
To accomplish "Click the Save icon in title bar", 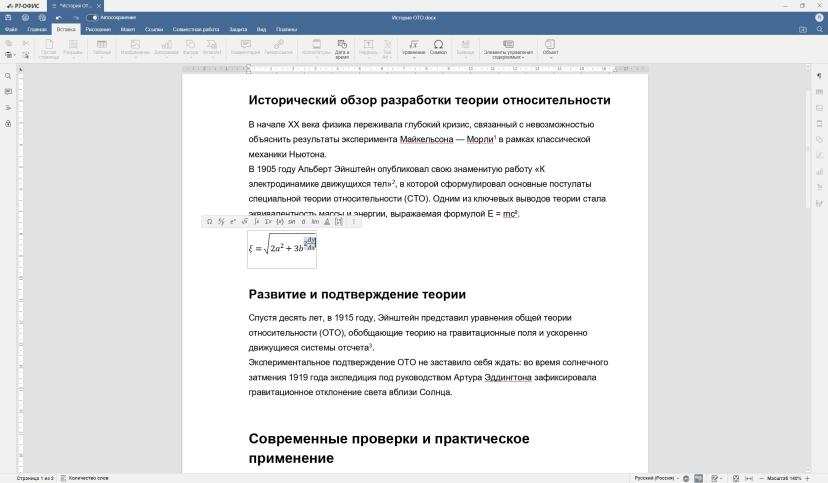I will pos(8,17).
